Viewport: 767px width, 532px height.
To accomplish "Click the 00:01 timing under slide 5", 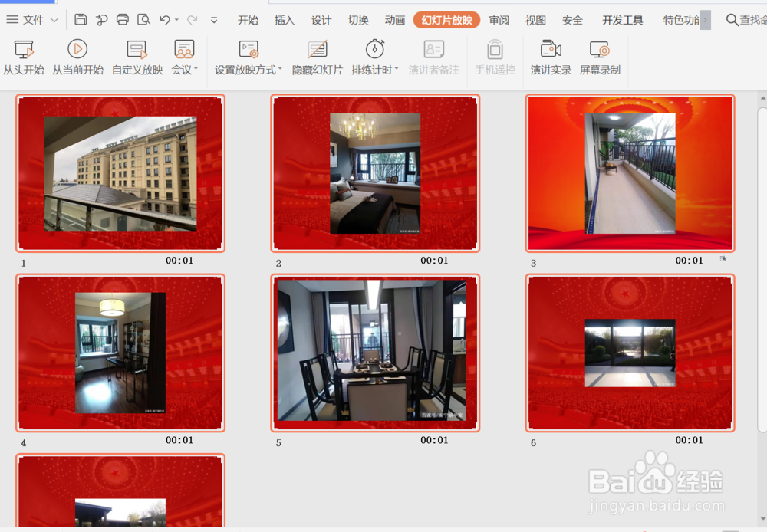I will point(434,440).
